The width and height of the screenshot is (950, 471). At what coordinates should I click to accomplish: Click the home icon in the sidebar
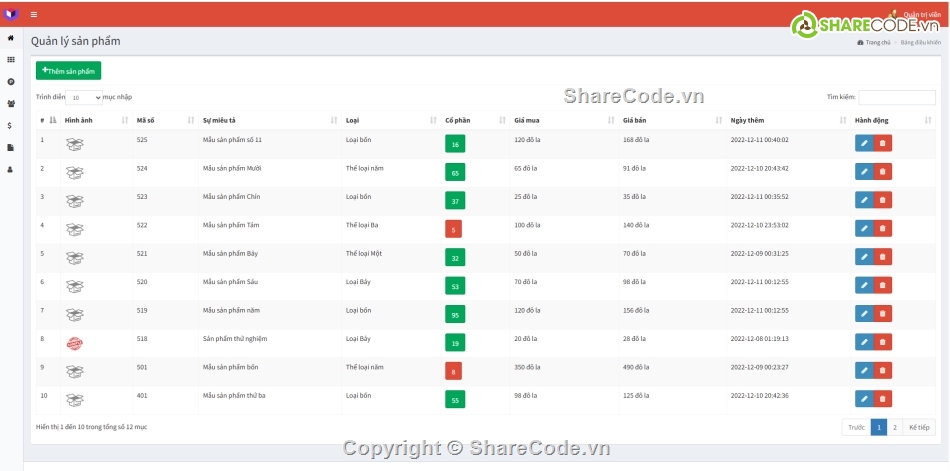(x=11, y=38)
